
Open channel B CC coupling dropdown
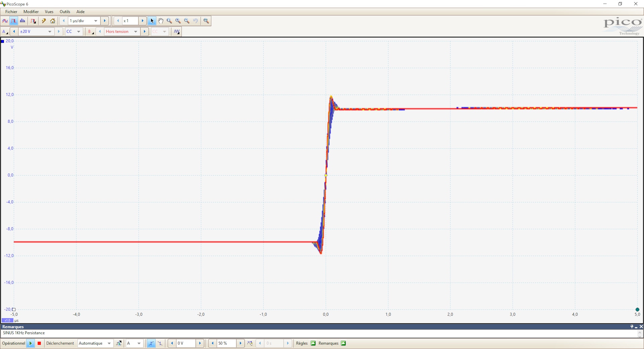160,32
